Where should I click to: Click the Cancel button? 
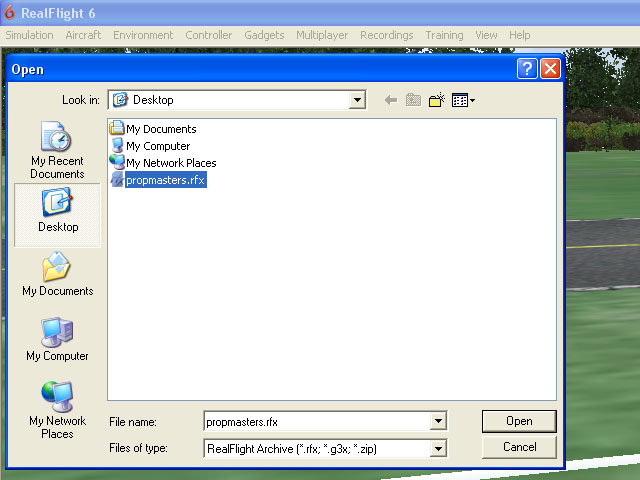pyautogui.click(x=519, y=447)
